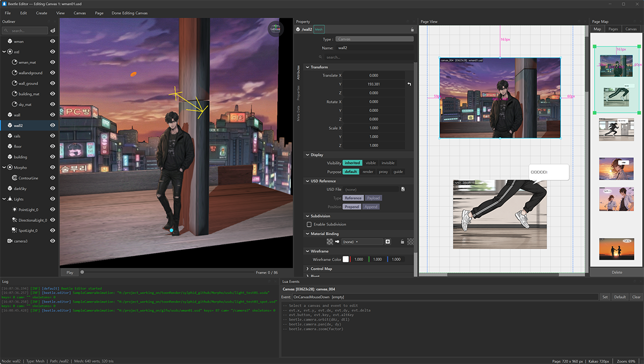Image resolution: width=644 pixels, height=364 pixels.
Task: Collapse the Morpho tree group
Action: coord(4,167)
